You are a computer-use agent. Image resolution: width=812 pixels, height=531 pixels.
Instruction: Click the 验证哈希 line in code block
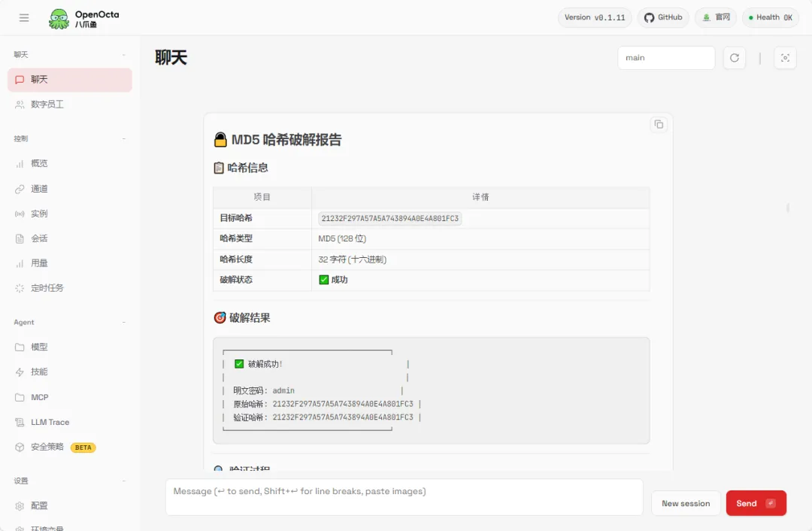tap(323, 417)
